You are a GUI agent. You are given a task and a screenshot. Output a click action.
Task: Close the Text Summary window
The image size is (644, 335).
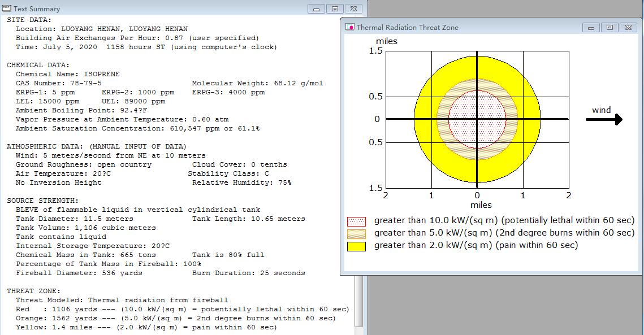click(x=353, y=9)
